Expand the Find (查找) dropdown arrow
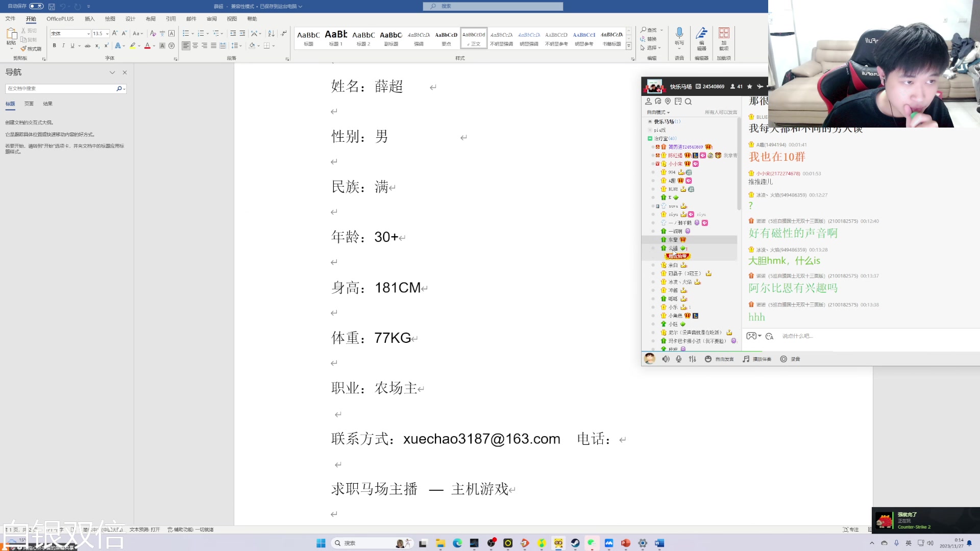The image size is (980, 551). (x=661, y=30)
